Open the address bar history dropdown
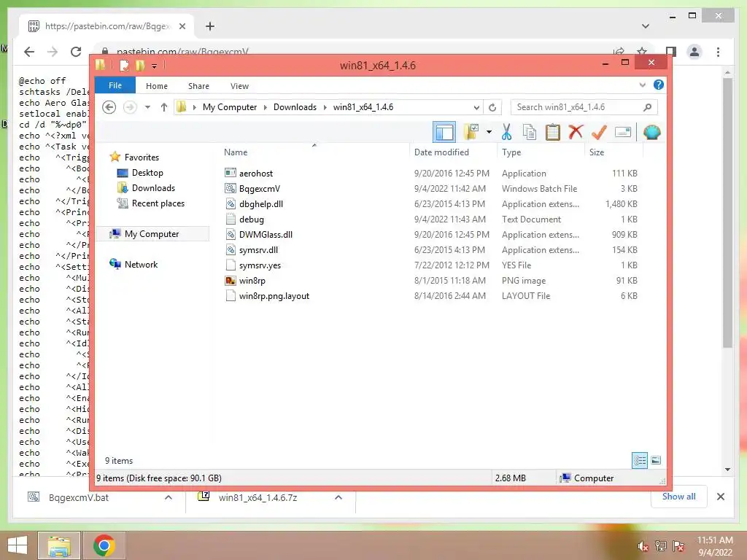This screenshot has width=747, height=560. tap(476, 107)
